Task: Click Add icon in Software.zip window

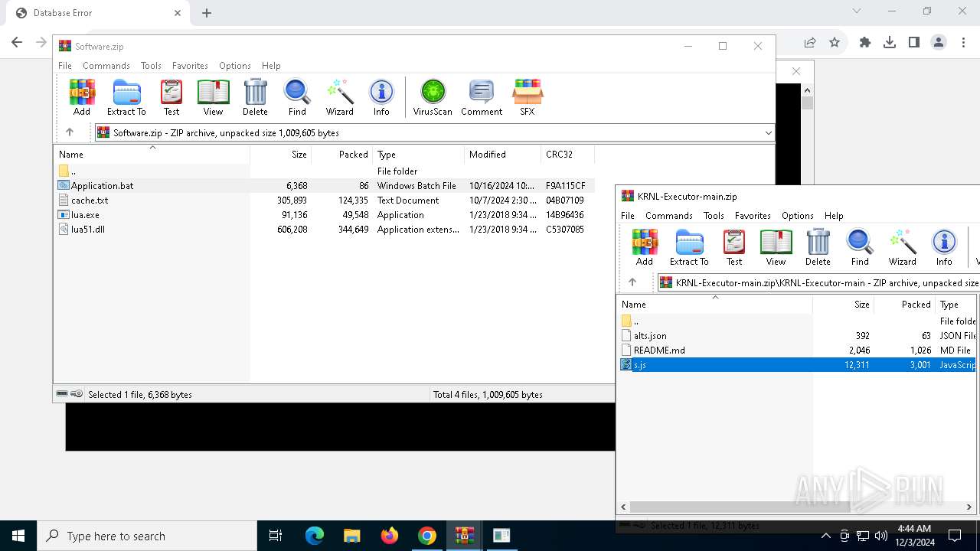Action: pyautogui.click(x=82, y=97)
